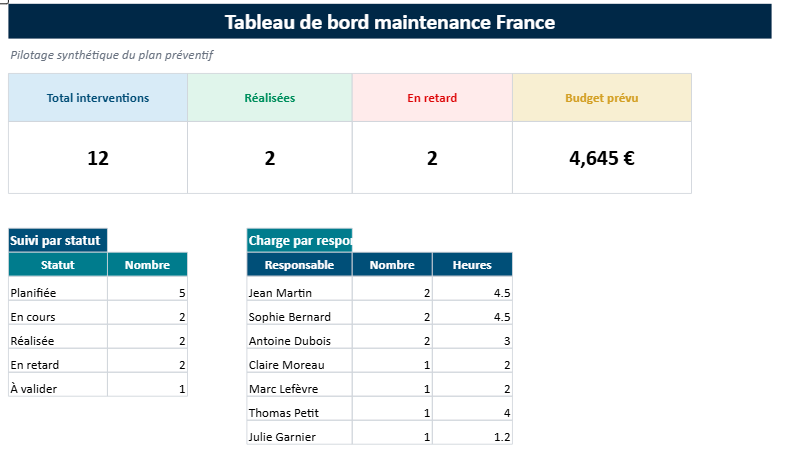This screenshot has width=786, height=457.
Task: Select the Planifiée status cell
Action: [58, 293]
